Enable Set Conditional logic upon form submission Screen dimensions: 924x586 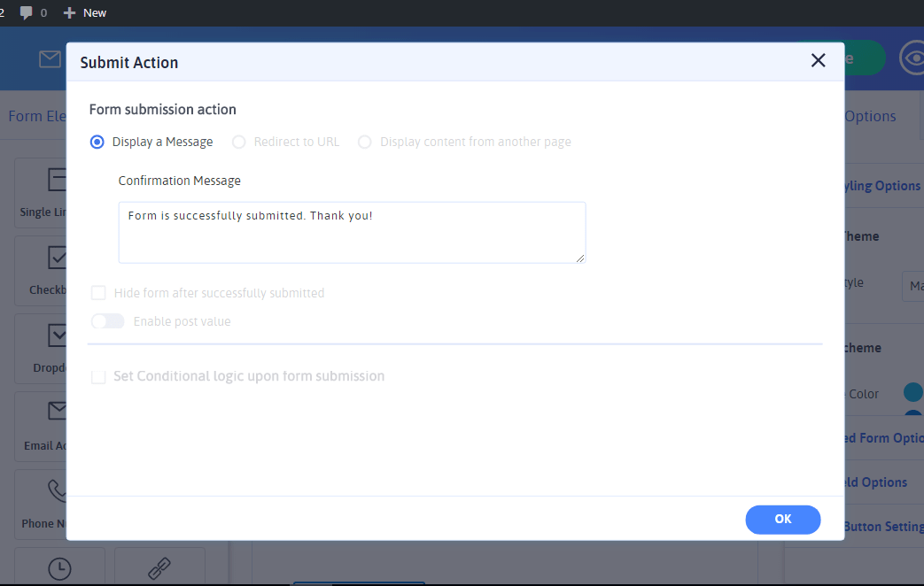tap(98, 376)
